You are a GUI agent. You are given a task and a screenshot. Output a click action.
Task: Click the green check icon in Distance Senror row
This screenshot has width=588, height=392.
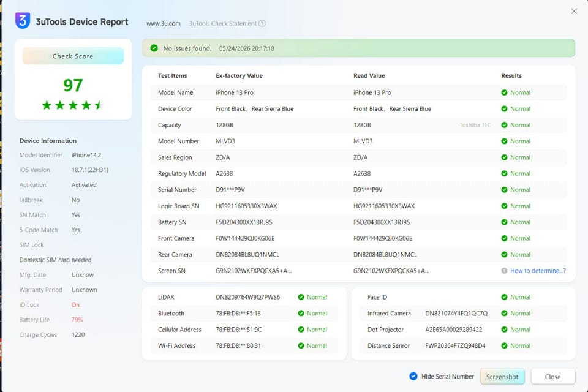pos(504,346)
